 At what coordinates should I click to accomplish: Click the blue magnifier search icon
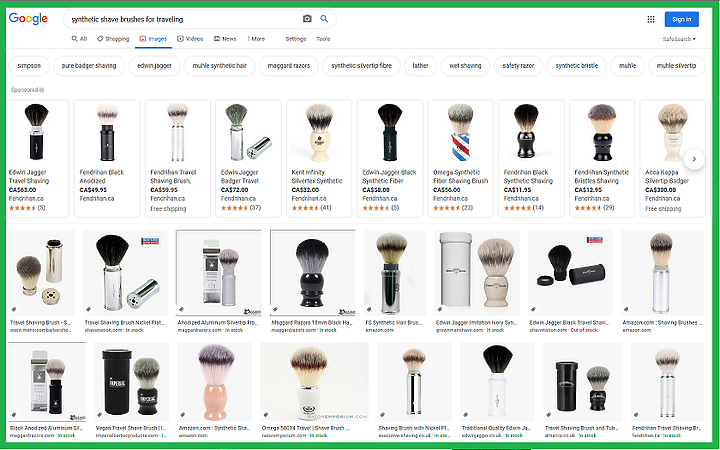[324, 19]
